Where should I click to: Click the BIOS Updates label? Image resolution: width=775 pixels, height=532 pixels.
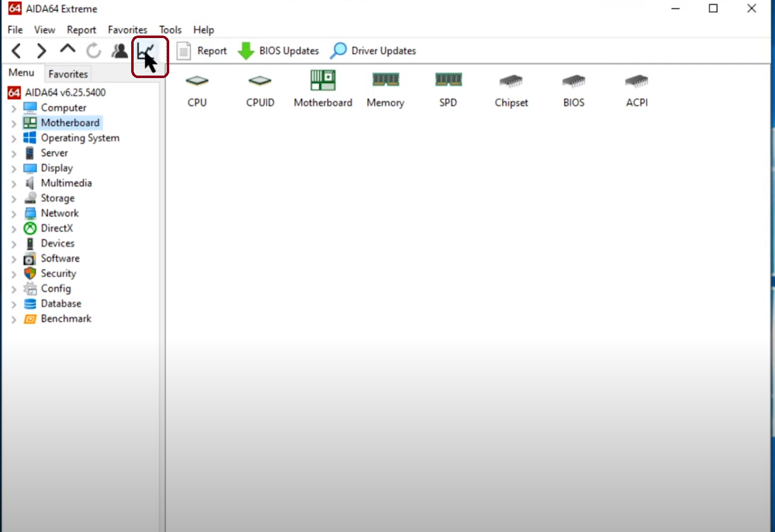pos(289,51)
